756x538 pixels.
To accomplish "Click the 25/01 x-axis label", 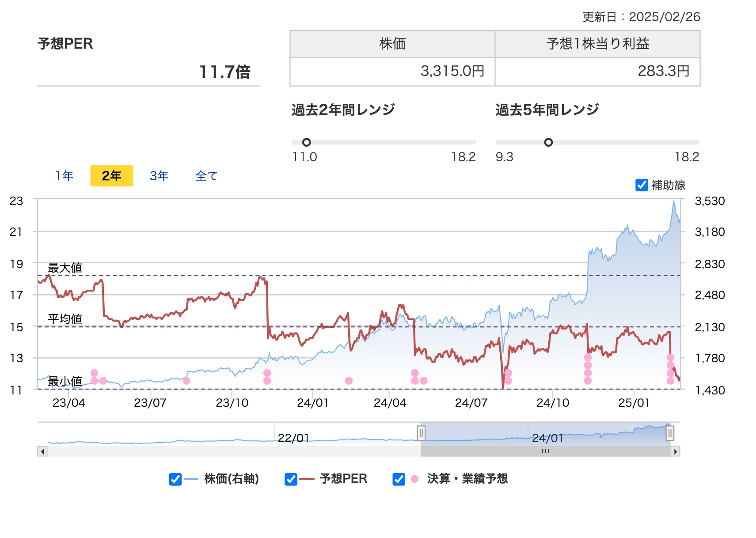I will [x=634, y=403].
